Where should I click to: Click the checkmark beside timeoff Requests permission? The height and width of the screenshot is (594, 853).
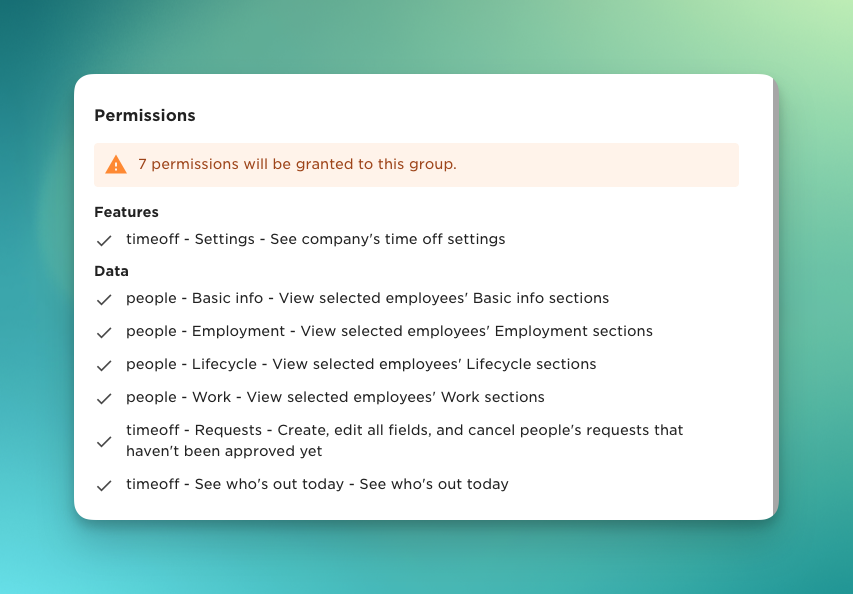(x=103, y=442)
